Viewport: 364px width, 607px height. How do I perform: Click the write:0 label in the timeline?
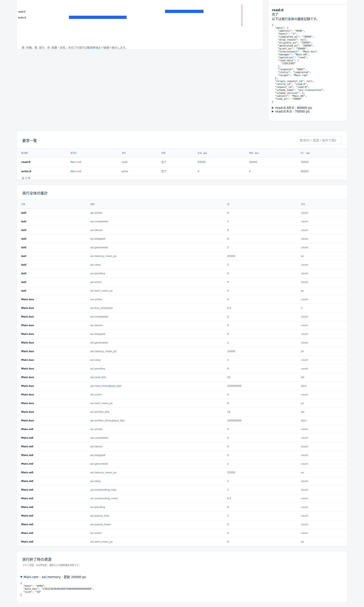coord(22,18)
